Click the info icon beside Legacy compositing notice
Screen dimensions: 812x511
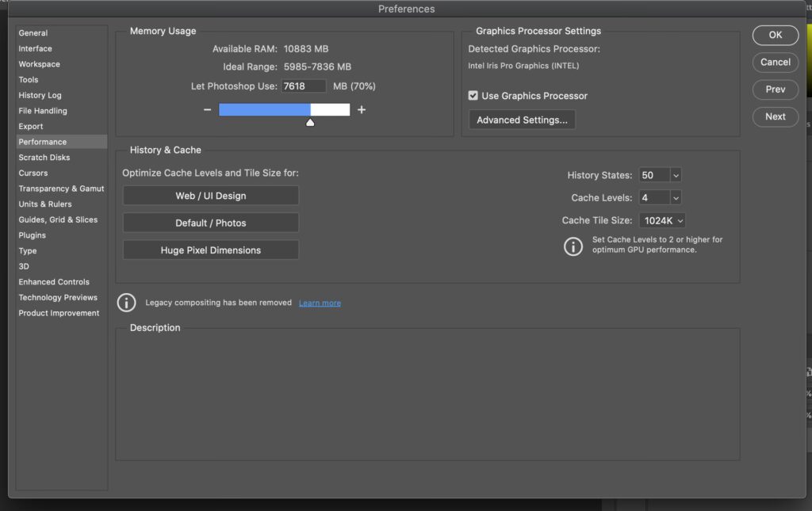pyautogui.click(x=126, y=303)
